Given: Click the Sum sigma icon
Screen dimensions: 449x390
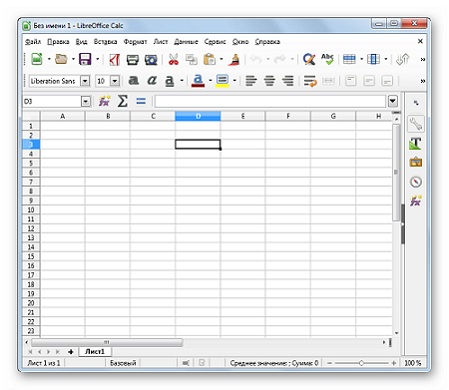Looking at the screenshot, I should (122, 101).
